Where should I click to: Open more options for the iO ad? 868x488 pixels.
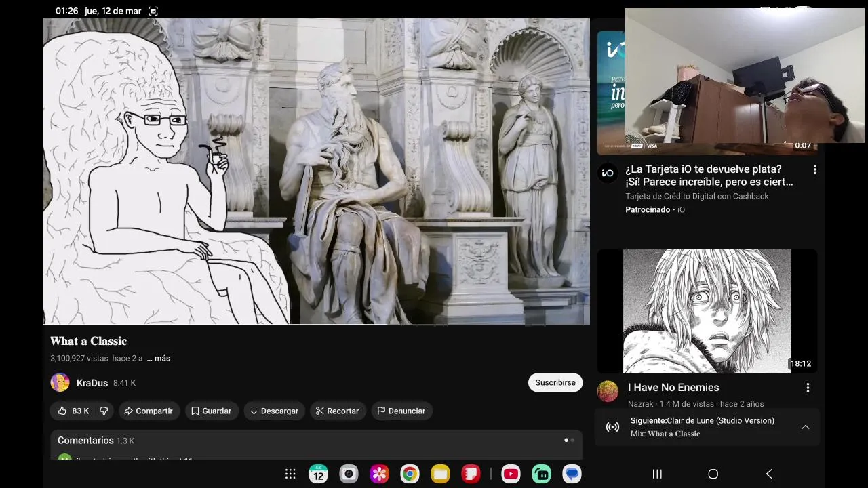point(814,169)
